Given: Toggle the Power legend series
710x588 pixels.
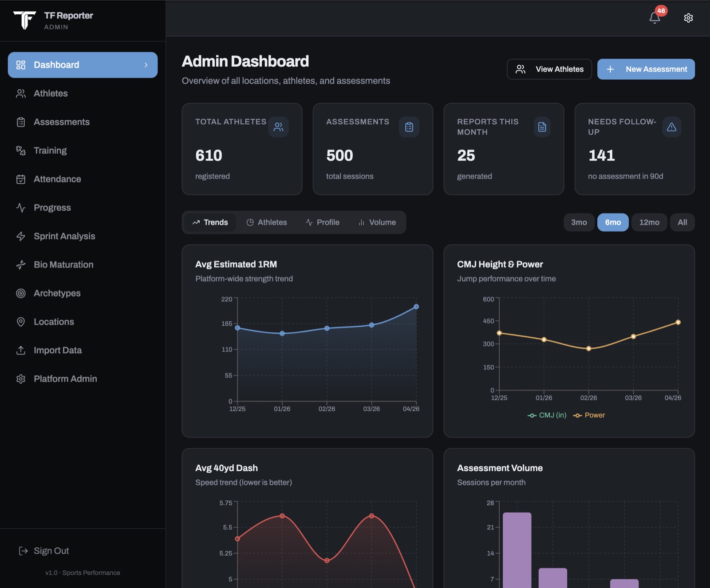Looking at the screenshot, I should (x=589, y=415).
